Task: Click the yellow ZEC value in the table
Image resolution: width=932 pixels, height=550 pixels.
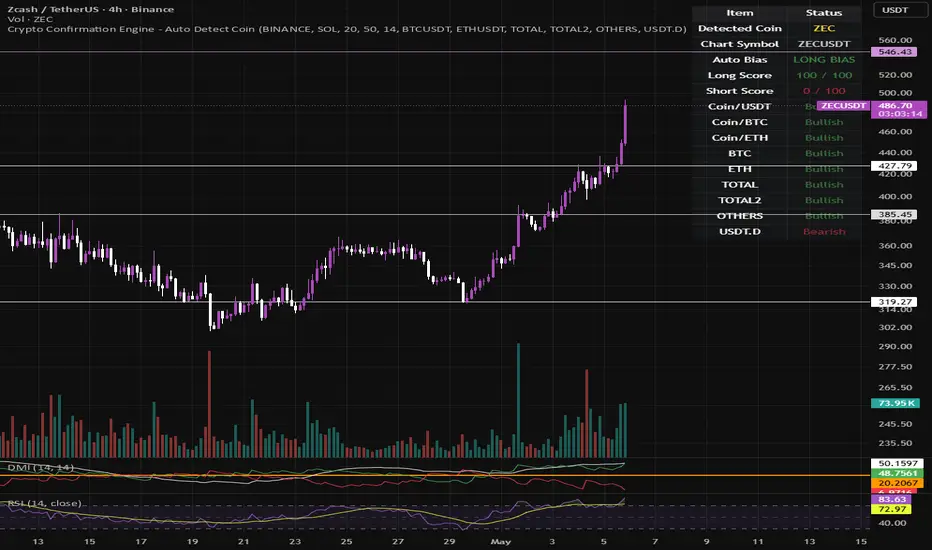Action: pyautogui.click(x=824, y=28)
